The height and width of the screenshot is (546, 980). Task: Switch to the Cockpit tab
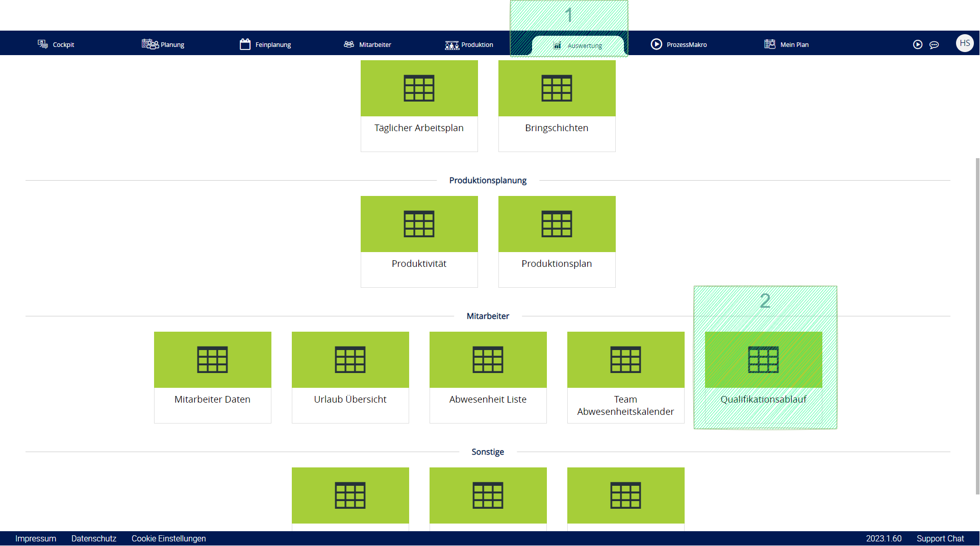pyautogui.click(x=56, y=44)
